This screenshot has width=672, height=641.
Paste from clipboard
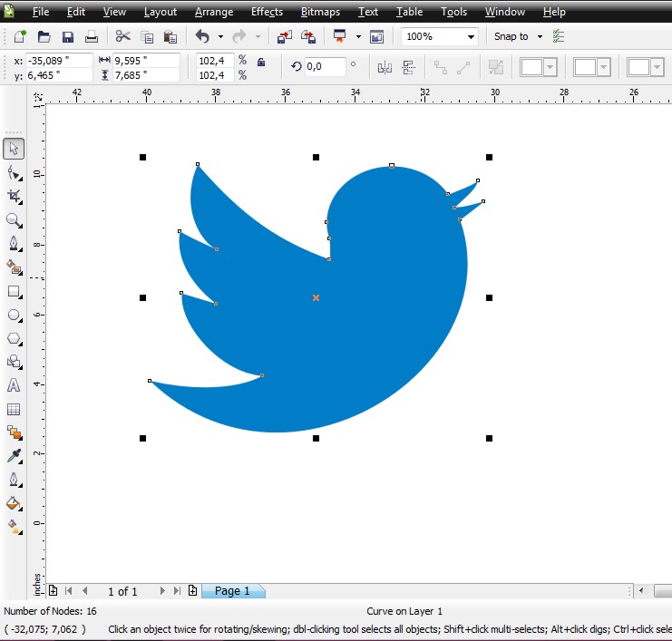170,37
